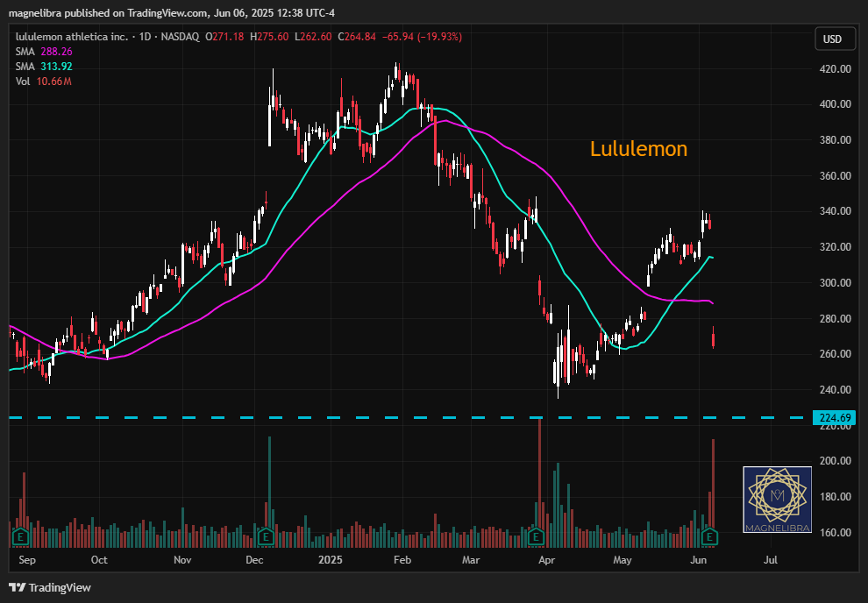Viewport: 868px width, 603px height.
Task: Click the May label on time axis
Action: click(623, 560)
